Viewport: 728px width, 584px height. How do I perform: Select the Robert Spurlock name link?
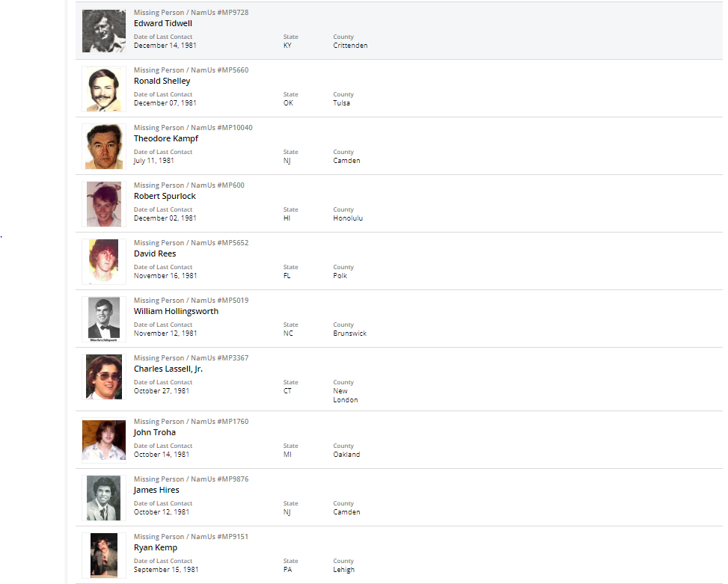165,196
